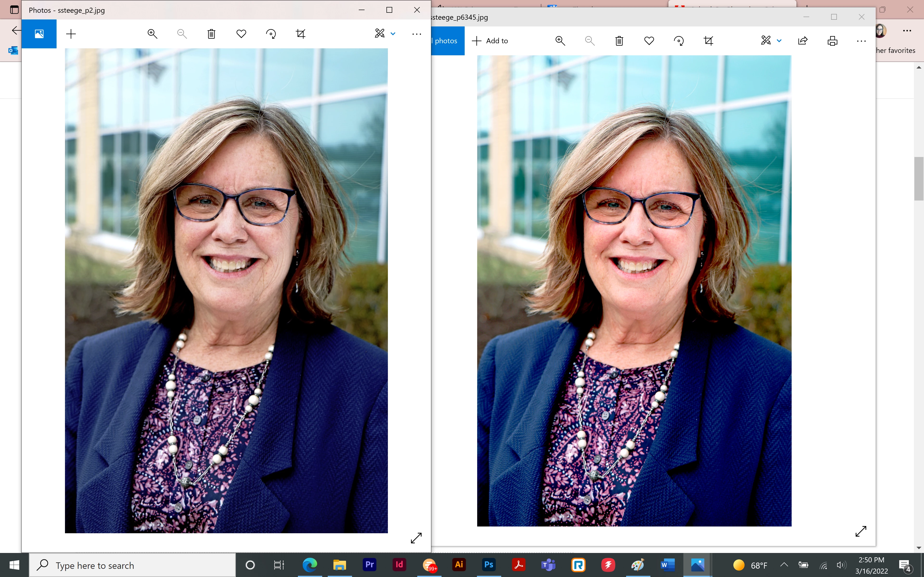This screenshot has height=577, width=924.
Task: Enter fullscreen with arrows in ssteege_p2 window
Action: 416,538
